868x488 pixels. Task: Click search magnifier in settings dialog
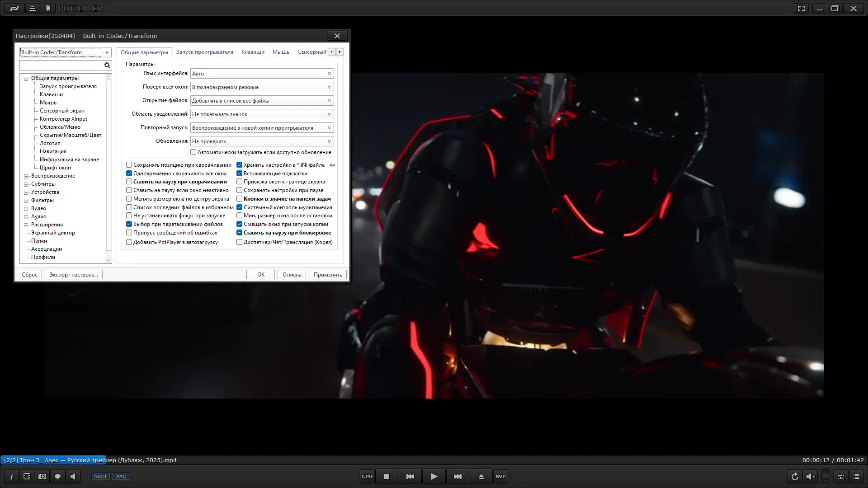107,66
